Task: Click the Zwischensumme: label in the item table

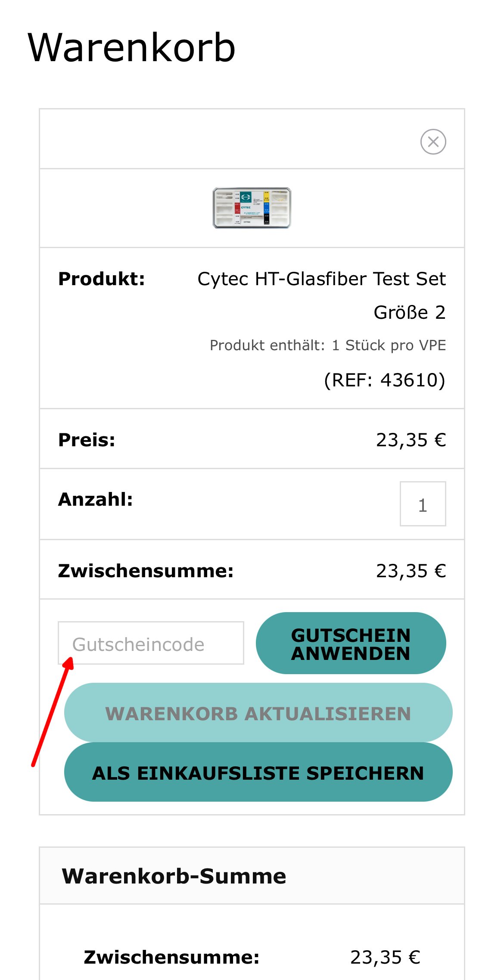Action: pos(146,571)
